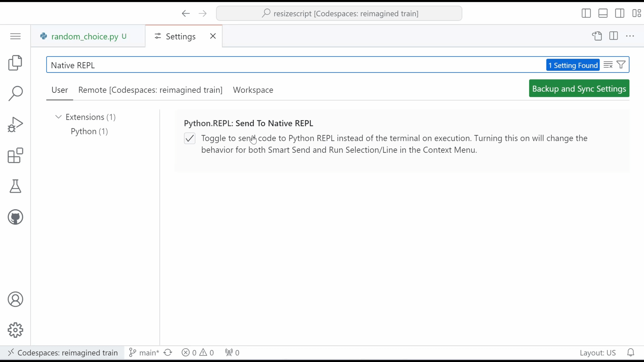
Task: Click Backup and Sync Settings button
Action: [x=579, y=88]
